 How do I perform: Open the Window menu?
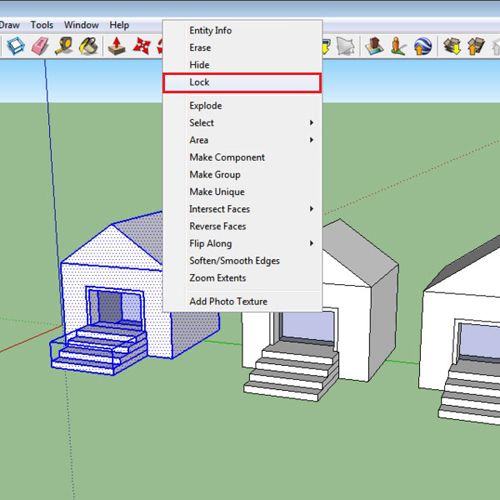81,25
